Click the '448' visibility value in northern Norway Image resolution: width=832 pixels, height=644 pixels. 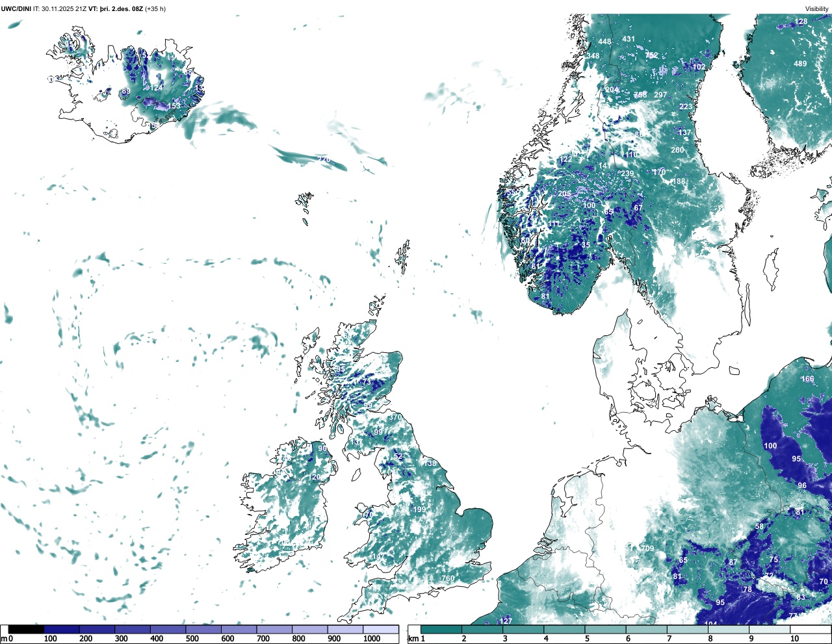tap(604, 42)
